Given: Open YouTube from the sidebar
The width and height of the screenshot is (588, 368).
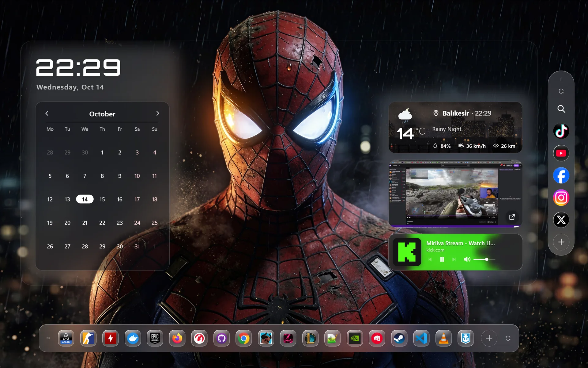Looking at the screenshot, I should (x=561, y=153).
